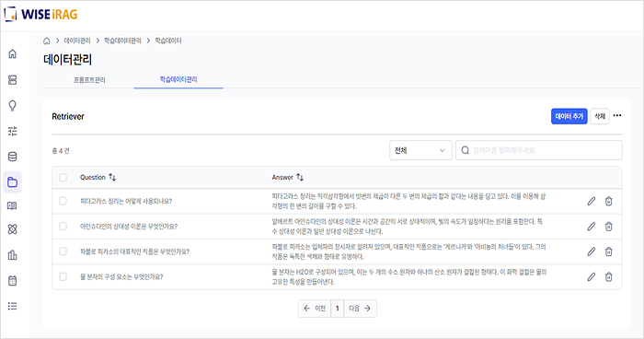Viewport: 644px width, 339px height.
Task: Click the 데이터 추가 button
Action: point(569,116)
